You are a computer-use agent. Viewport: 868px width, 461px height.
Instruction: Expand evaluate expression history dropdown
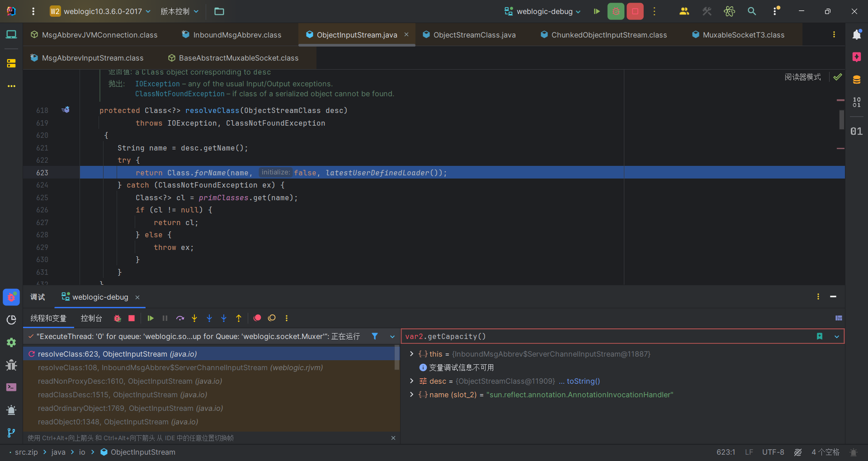tap(837, 336)
